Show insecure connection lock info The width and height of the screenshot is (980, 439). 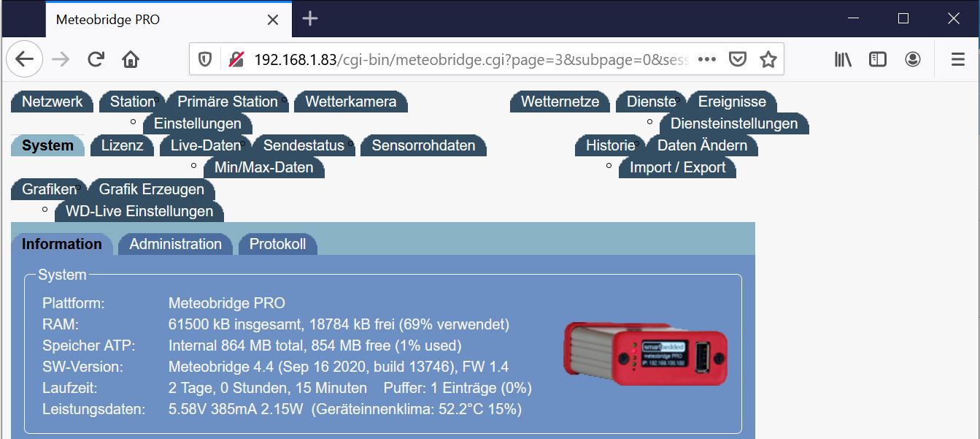tap(236, 59)
